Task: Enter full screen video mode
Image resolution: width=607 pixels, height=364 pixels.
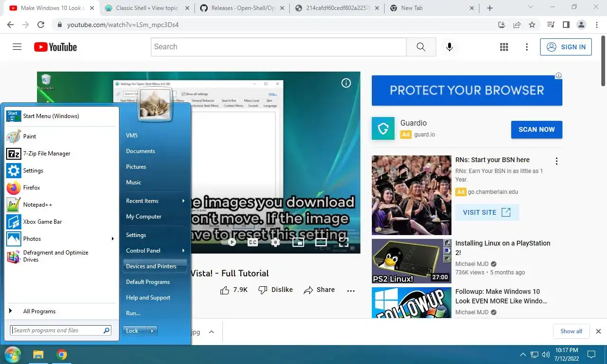Action: click(x=344, y=242)
